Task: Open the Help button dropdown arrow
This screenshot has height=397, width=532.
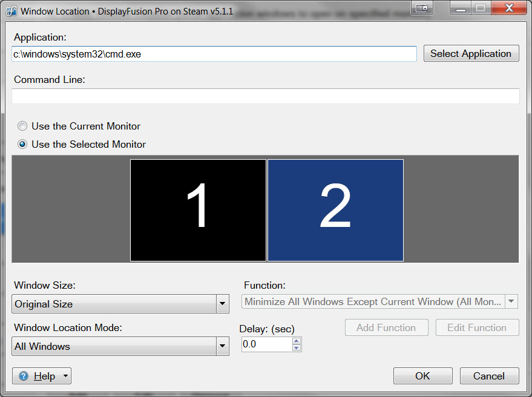Action: point(65,376)
